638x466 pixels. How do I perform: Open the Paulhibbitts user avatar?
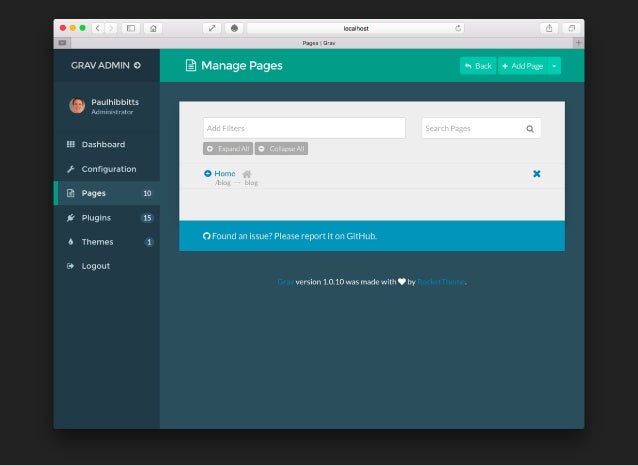point(77,105)
